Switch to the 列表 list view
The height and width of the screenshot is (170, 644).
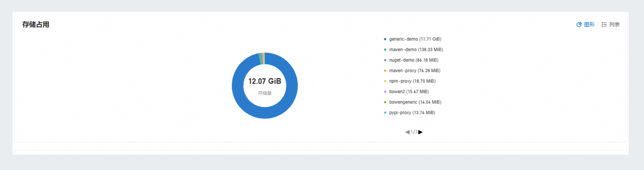pyautogui.click(x=614, y=25)
